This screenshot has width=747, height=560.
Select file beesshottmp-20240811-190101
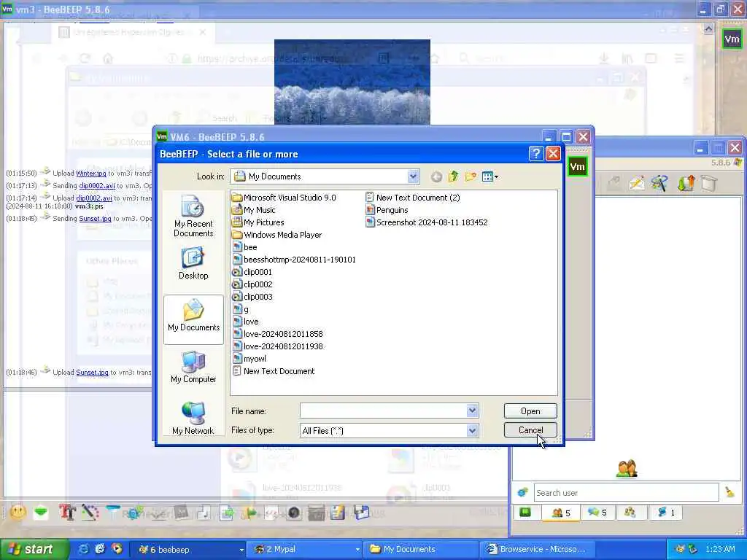(294, 260)
